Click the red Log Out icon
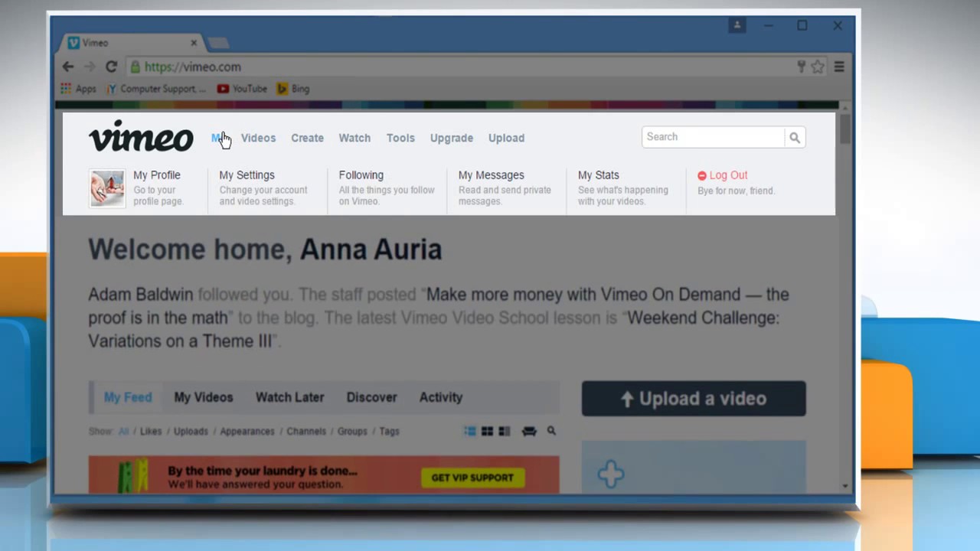The width and height of the screenshot is (980, 551). (x=702, y=176)
